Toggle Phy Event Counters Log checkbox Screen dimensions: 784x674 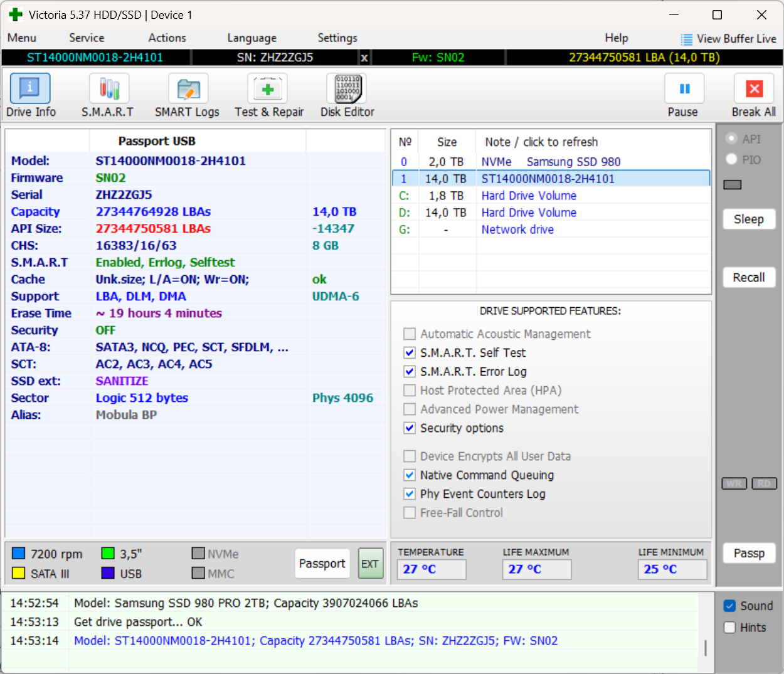[x=410, y=493]
